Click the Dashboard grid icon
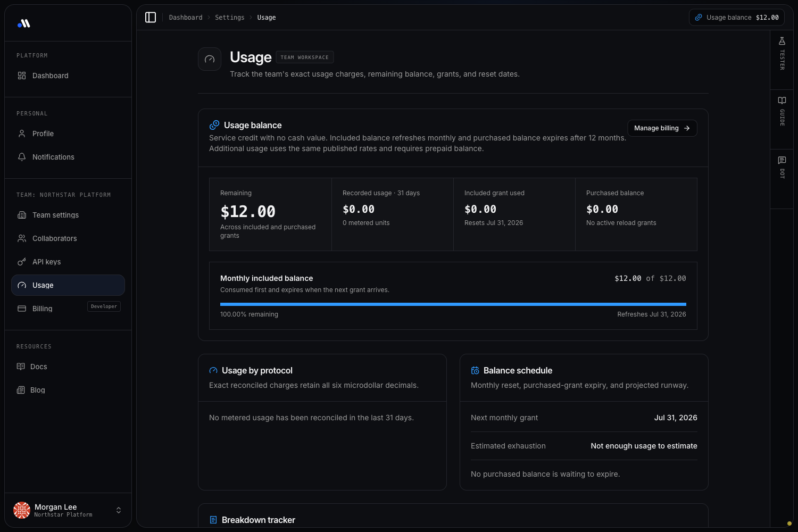Viewport: 798px width, 532px height. 22,76
